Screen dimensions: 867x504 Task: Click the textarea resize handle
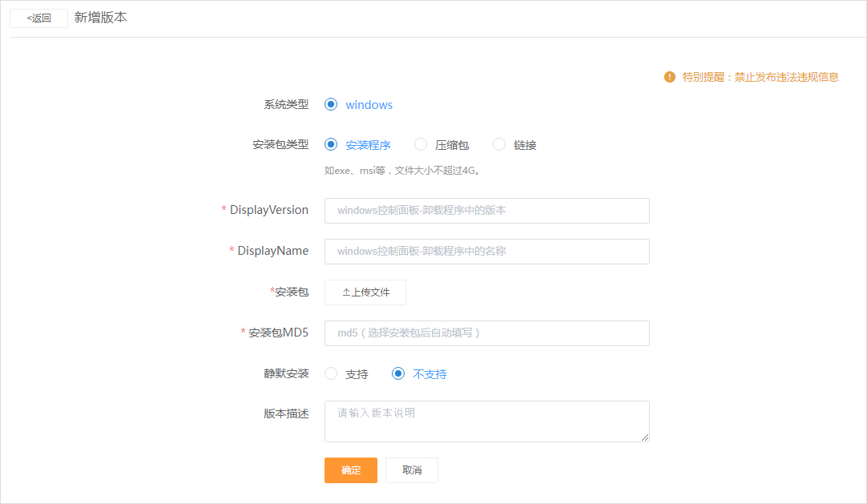[646, 438]
